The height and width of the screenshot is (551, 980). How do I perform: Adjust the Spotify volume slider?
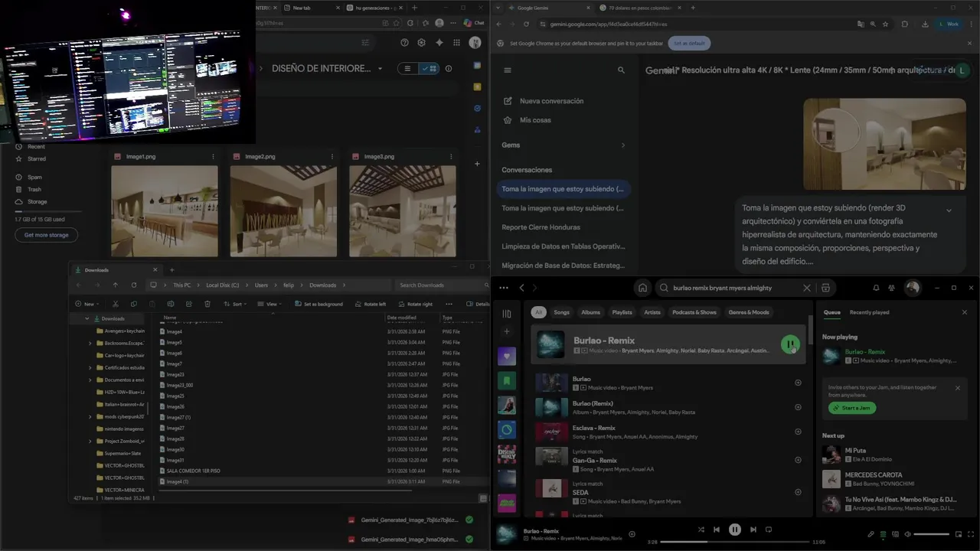pos(932,534)
